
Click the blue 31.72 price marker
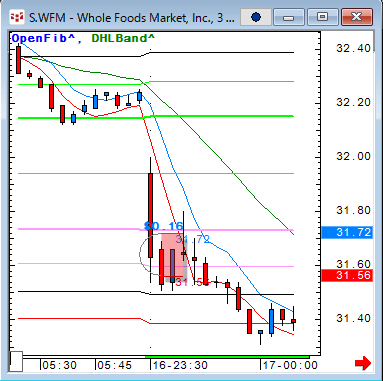(x=347, y=232)
